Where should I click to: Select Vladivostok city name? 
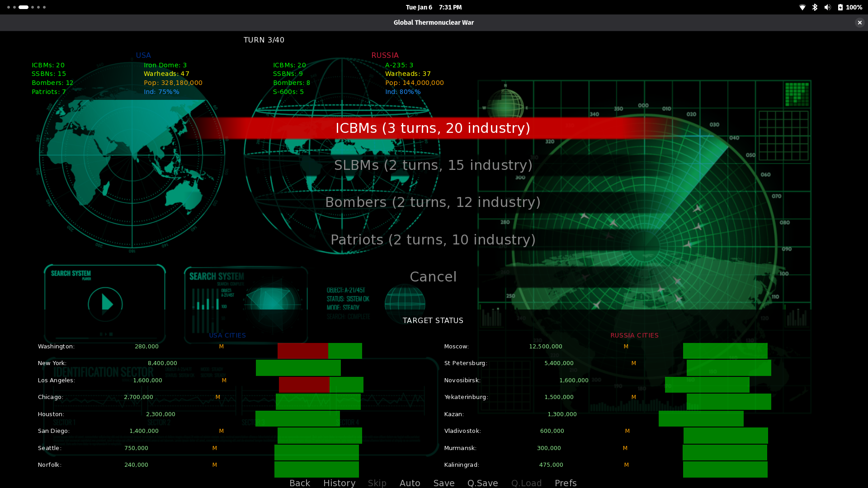click(x=462, y=431)
